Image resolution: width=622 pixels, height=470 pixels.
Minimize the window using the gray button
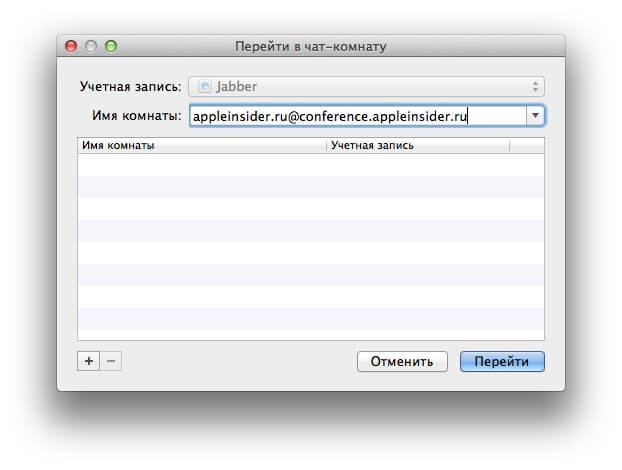pos(91,46)
